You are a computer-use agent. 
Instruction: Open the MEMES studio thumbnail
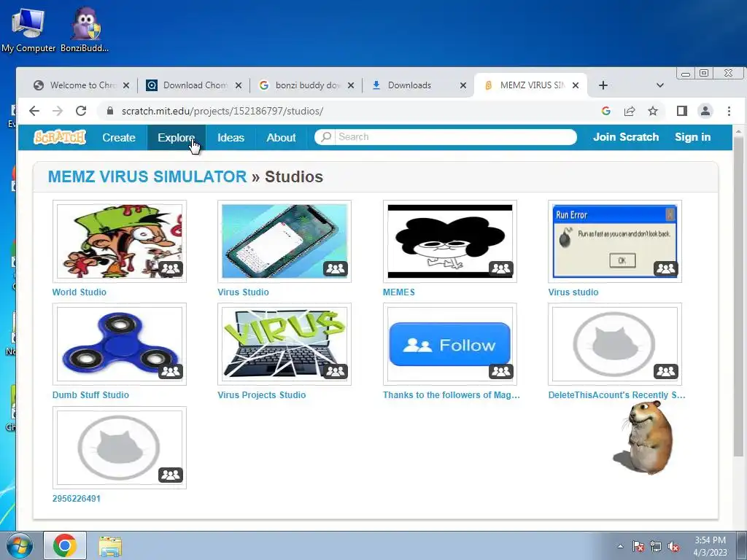point(449,241)
